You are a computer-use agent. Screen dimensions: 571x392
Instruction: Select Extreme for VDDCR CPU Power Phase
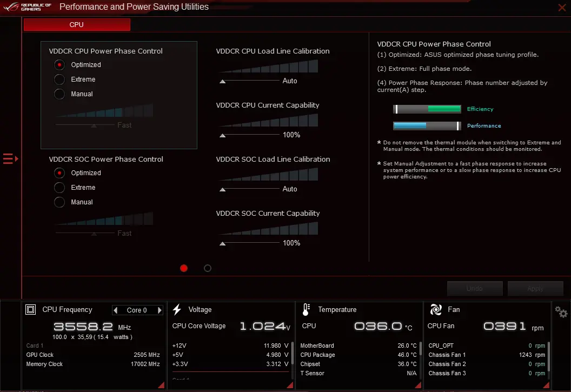[x=59, y=79]
